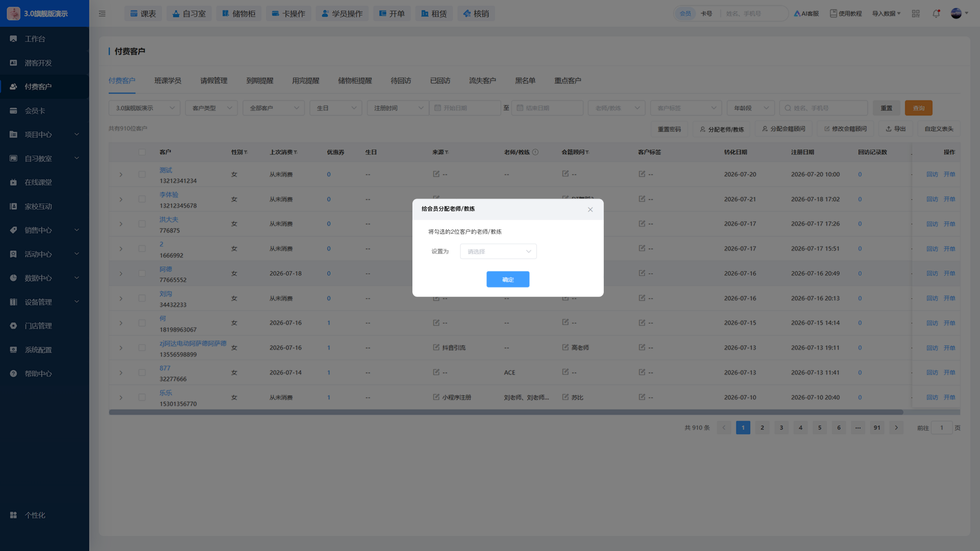Click the 确定 button in dialog
980x551 pixels.
click(x=508, y=280)
